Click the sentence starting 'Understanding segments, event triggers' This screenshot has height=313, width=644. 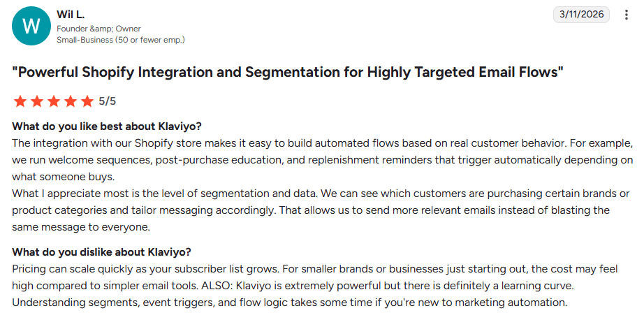[x=290, y=303]
